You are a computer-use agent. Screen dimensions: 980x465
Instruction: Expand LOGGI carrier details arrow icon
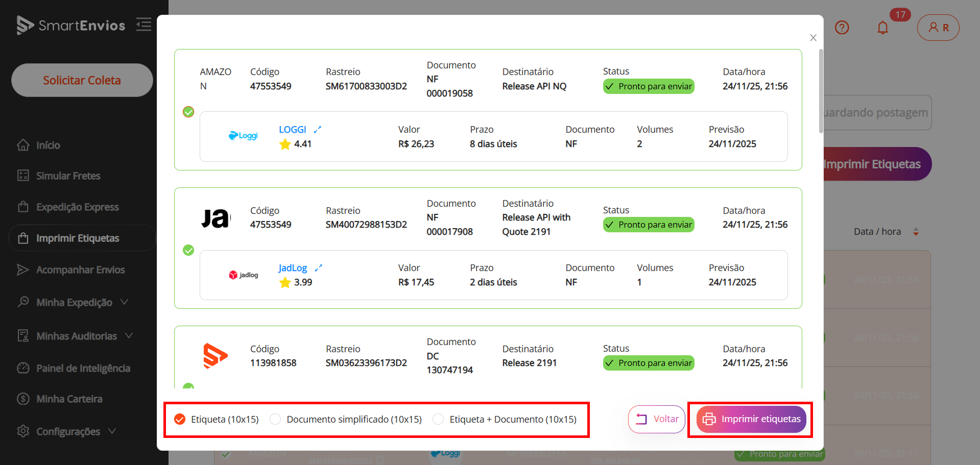pyautogui.click(x=318, y=130)
